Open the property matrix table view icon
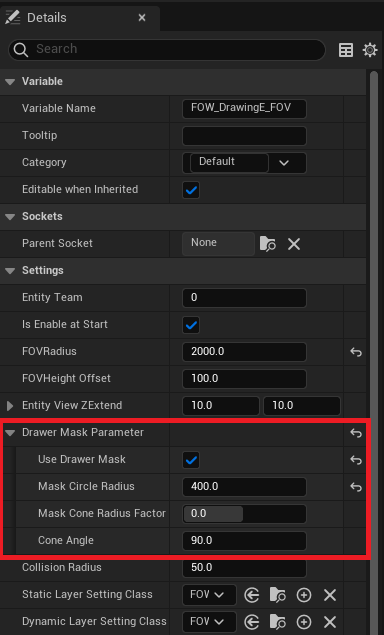 coord(346,50)
